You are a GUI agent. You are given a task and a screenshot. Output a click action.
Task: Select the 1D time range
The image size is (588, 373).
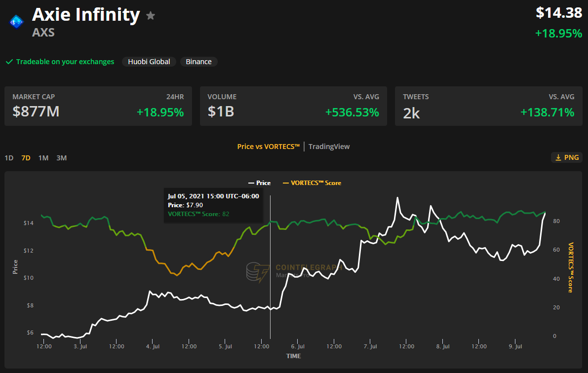[9, 158]
